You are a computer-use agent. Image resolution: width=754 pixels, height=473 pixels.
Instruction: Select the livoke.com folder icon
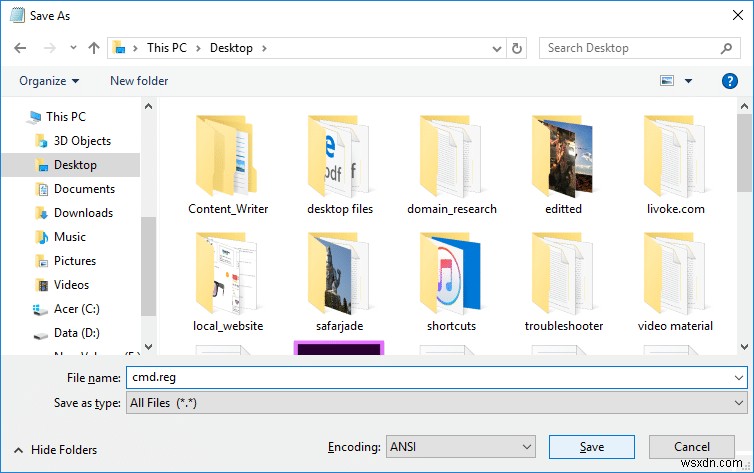[675, 156]
